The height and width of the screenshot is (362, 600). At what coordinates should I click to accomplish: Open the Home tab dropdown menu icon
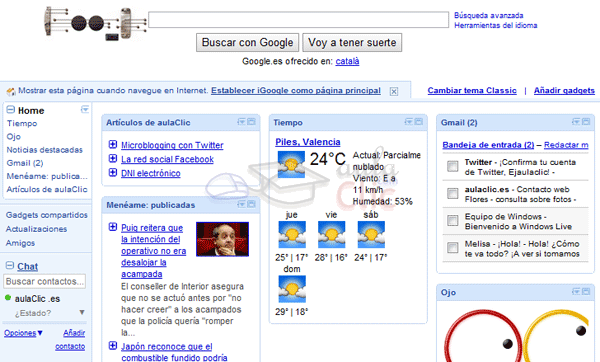[85, 109]
